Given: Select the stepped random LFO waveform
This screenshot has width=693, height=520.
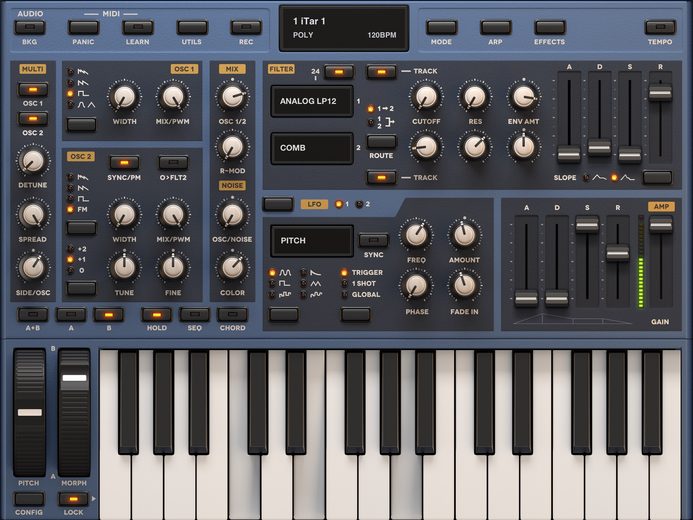Looking at the screenshot, I should click(x=280, y=295).
